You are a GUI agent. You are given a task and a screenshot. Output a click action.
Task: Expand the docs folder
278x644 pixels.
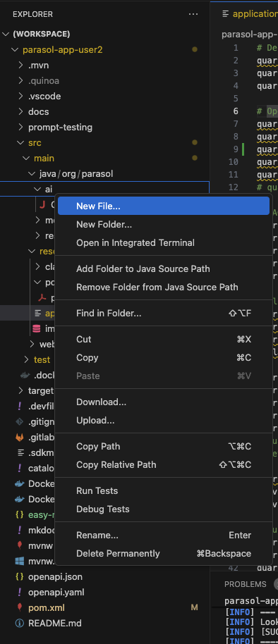(x=21, y=112)
